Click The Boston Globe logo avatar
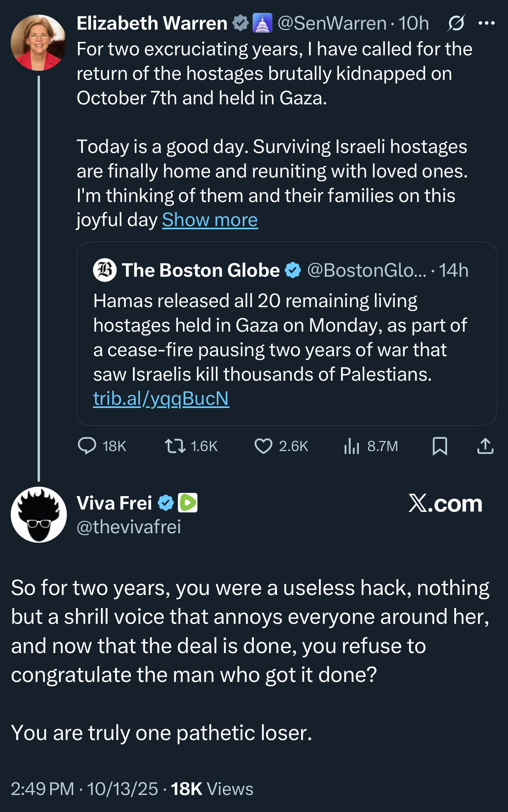Screen dimensions: 508x812 click(x=105, y=270)
